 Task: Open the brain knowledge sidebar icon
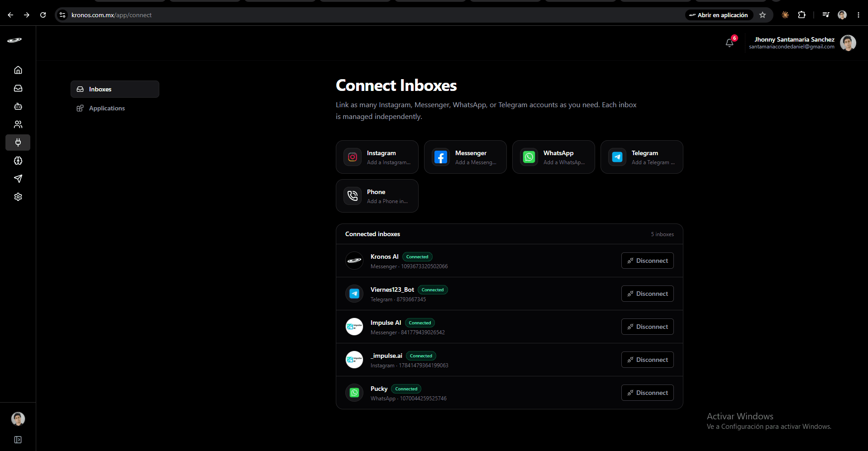(18, 161)
